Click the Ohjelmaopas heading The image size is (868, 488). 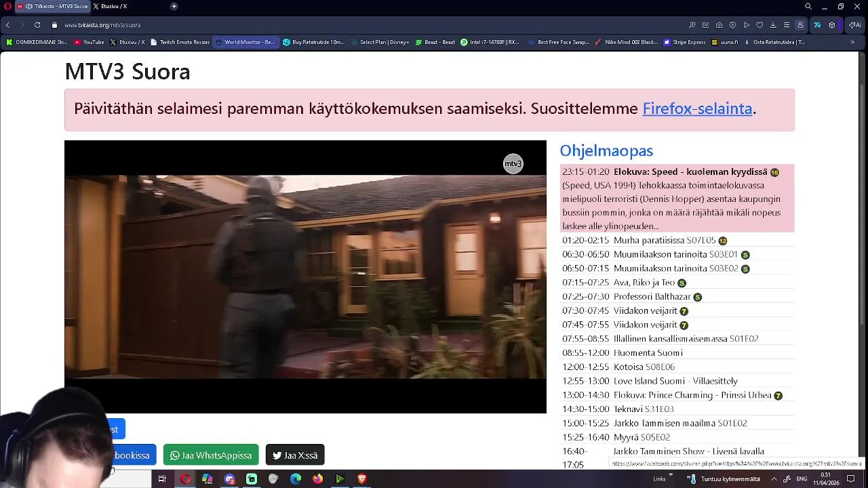(606, 150)
